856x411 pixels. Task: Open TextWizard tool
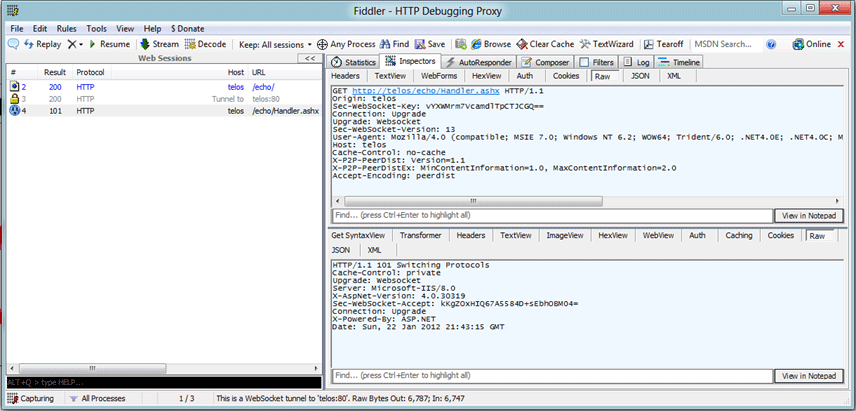coord(607,44)
